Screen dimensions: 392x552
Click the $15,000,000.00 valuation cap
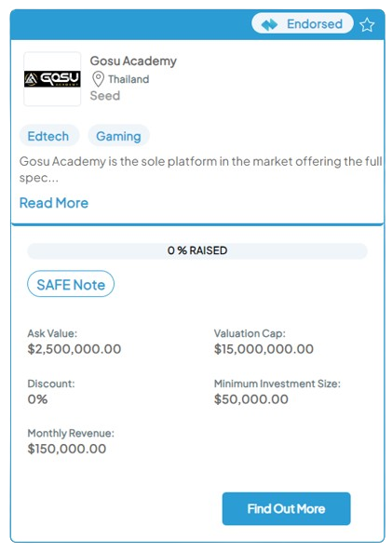264,349
